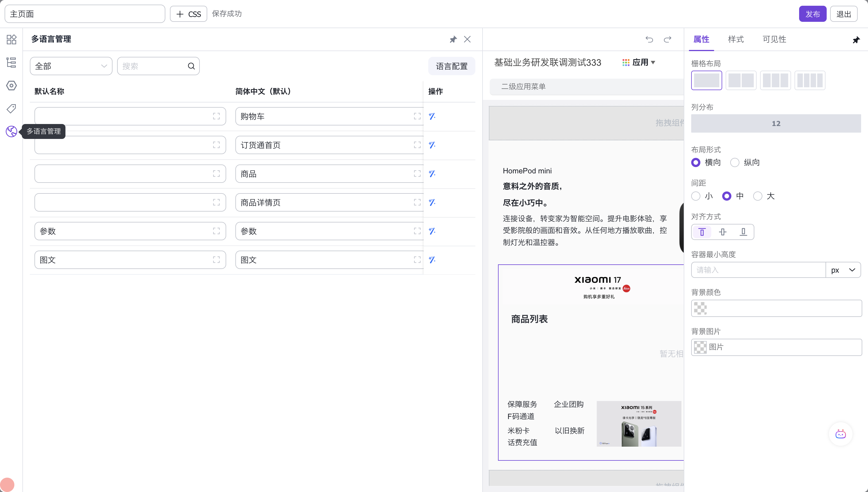
Task: Choose 大 spacing radio option
Action: tap(757, 196)
